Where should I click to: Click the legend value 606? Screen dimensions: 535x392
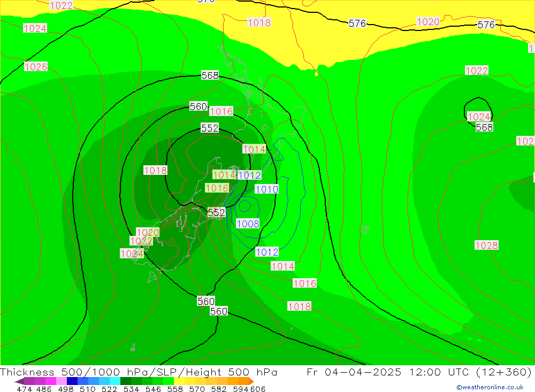pos(257,389)
